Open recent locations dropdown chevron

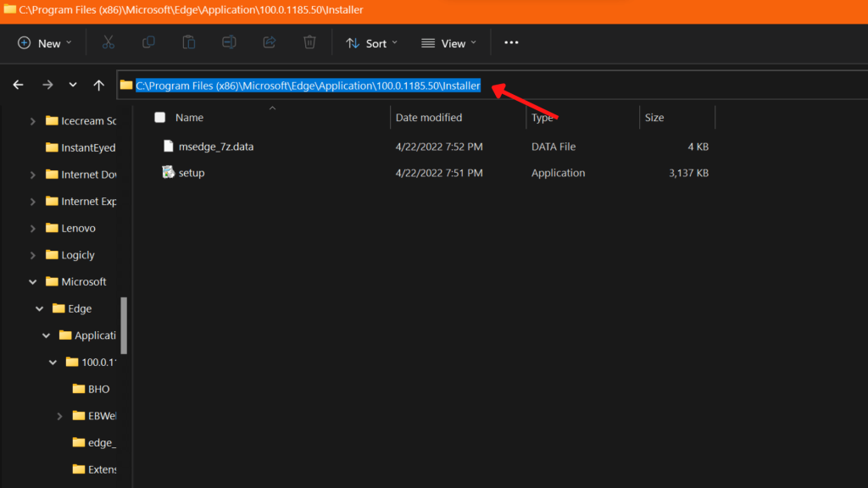click(73, 85)
